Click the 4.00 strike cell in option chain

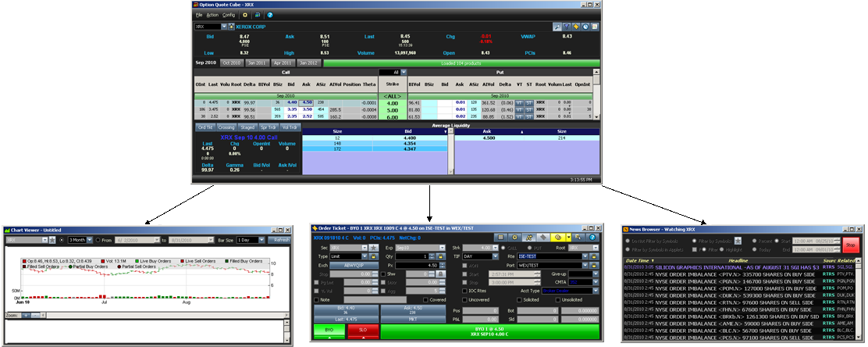click(x=393, y=103)
